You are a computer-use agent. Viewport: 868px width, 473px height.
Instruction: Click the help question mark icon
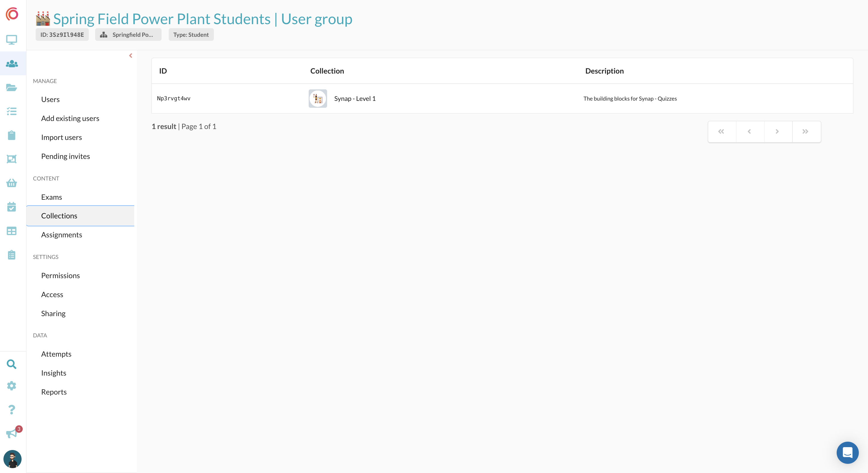(x=12, y=410)
